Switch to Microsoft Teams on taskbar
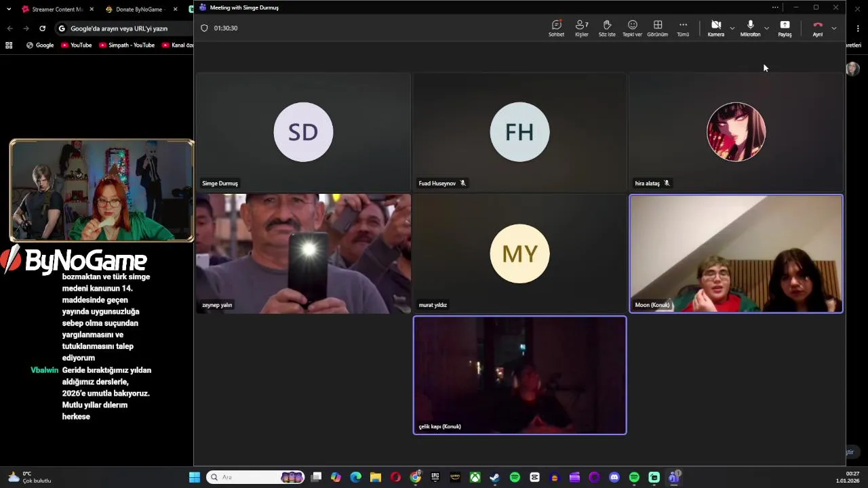The height and width of the screenshot is (488, 868). point(673,477)
